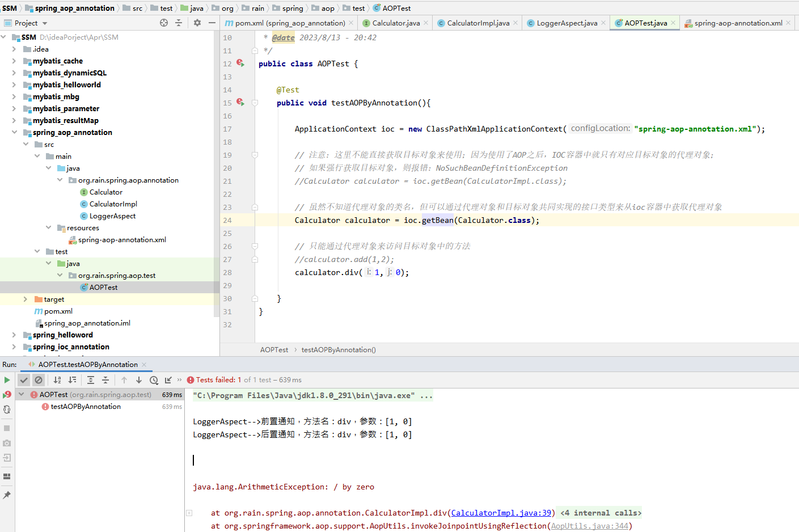Hide the Project tool window
The image size is (799, 532).
[x=212, y=23]
